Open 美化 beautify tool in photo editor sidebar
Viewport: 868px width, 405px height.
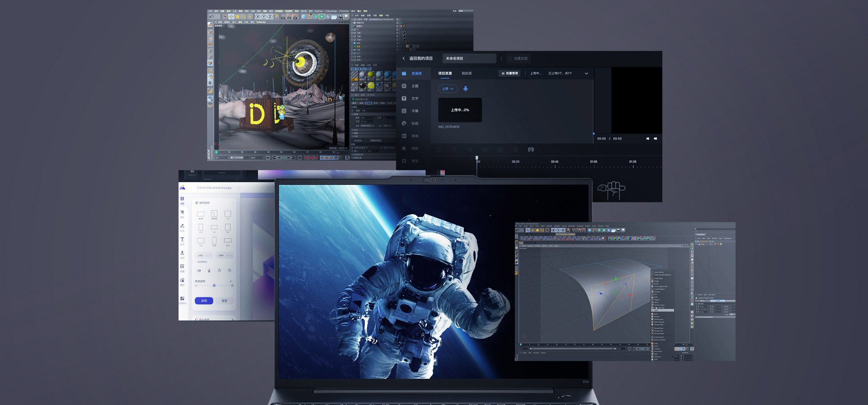click(182, 214)
